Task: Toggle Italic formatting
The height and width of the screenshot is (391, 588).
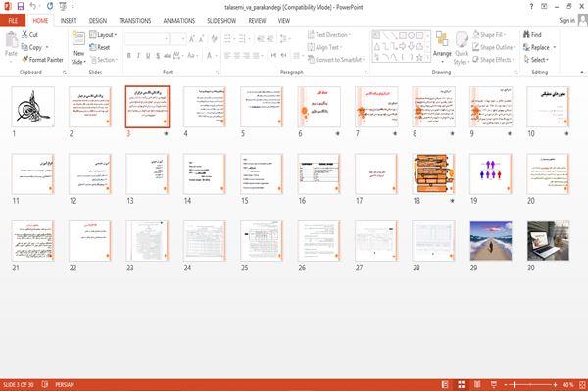Action: point(138,56)
